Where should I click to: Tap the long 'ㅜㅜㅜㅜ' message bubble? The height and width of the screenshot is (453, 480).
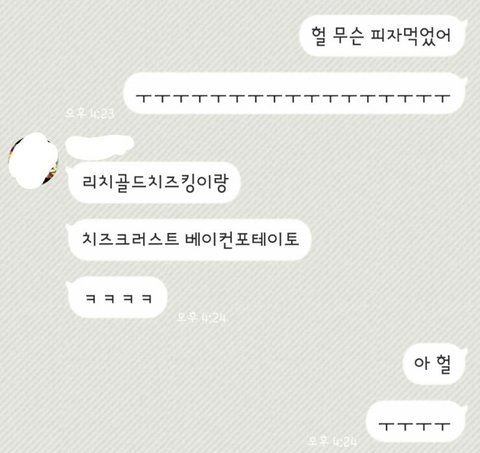click(295, 93)
